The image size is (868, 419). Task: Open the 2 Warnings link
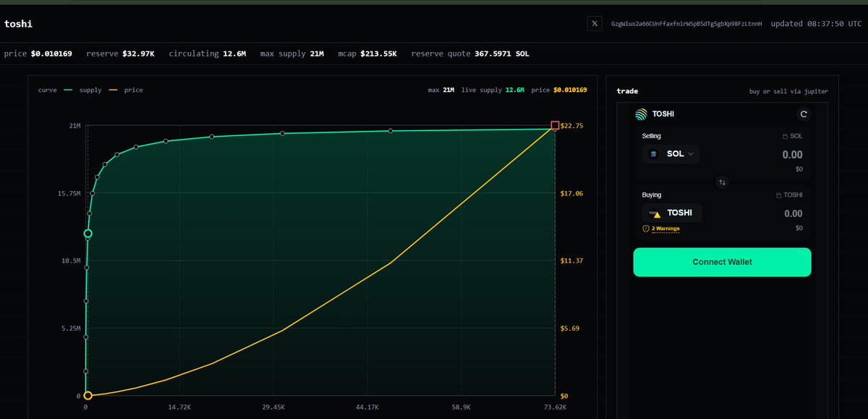pyautogui.click(x=665, y=229)
